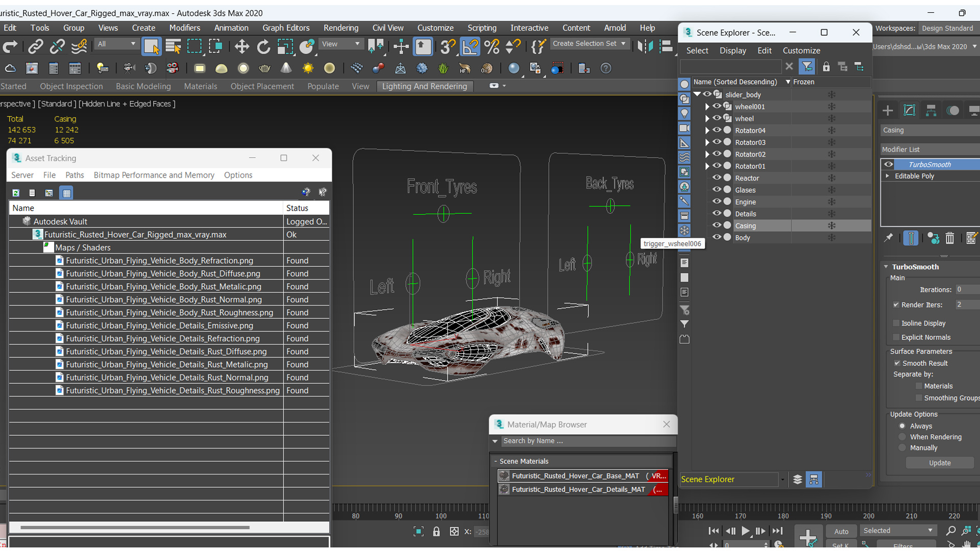Click the Material/Map Browser search icon

[497, 441]
